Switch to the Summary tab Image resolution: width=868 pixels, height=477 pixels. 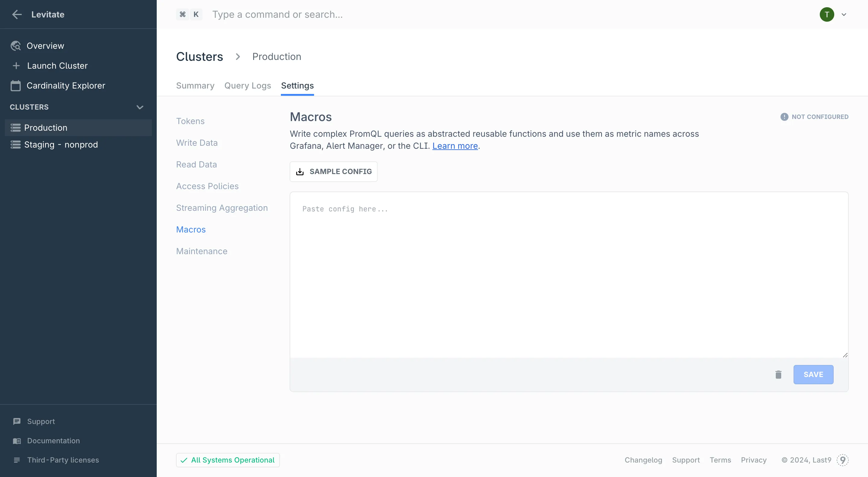click(x=195, y=86)
